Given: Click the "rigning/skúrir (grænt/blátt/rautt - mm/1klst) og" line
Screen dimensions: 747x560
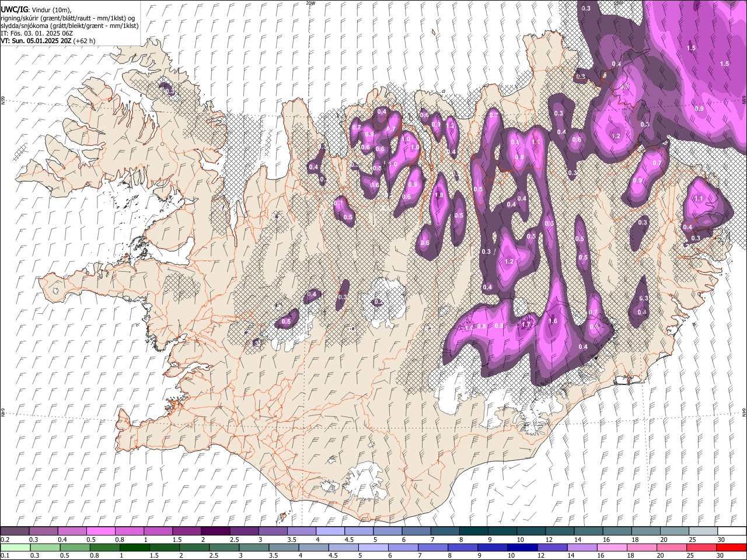Looking at the screenshot, I should pos(68,17).
